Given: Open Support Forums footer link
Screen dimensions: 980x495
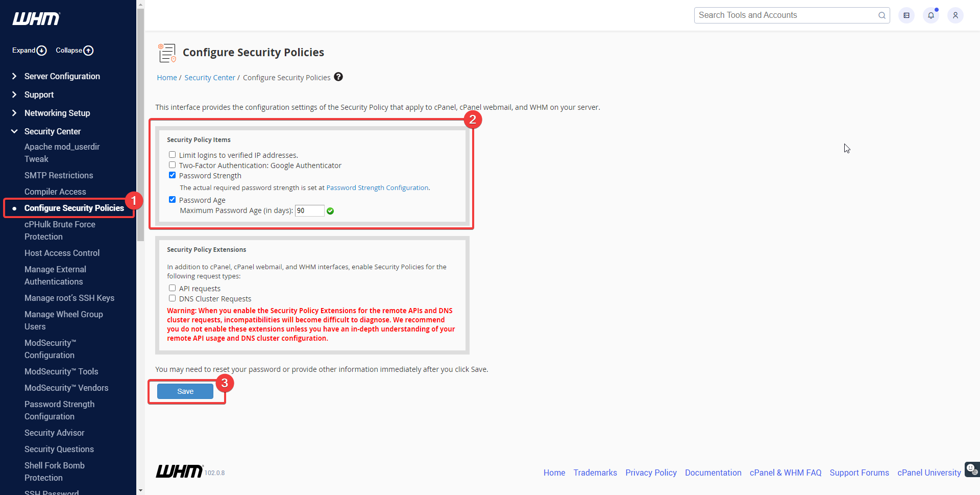Looking at the screenshot, I should pos(859,473).
